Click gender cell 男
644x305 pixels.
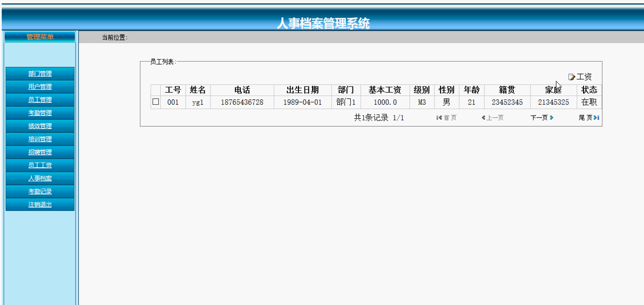pyautogui.click(x=446, y=102)
